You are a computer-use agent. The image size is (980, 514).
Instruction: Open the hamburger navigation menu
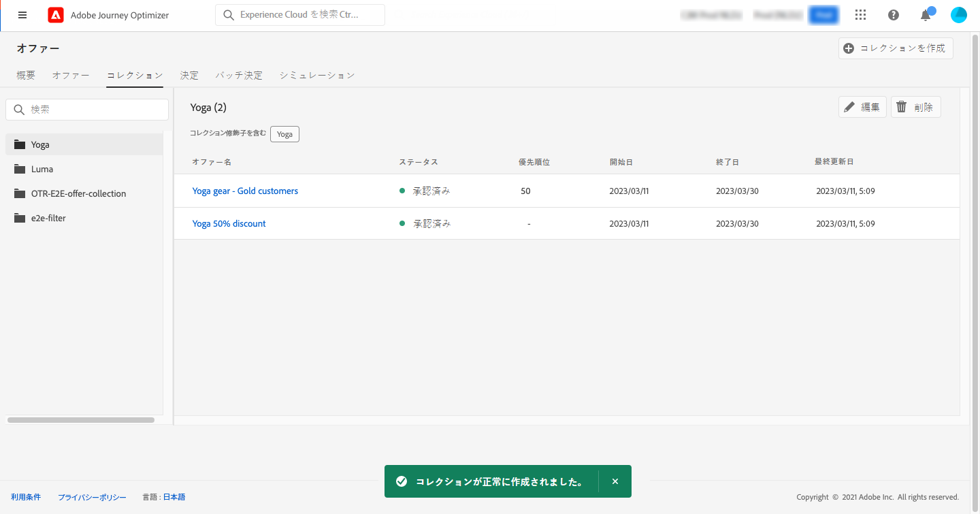(22, 15)
